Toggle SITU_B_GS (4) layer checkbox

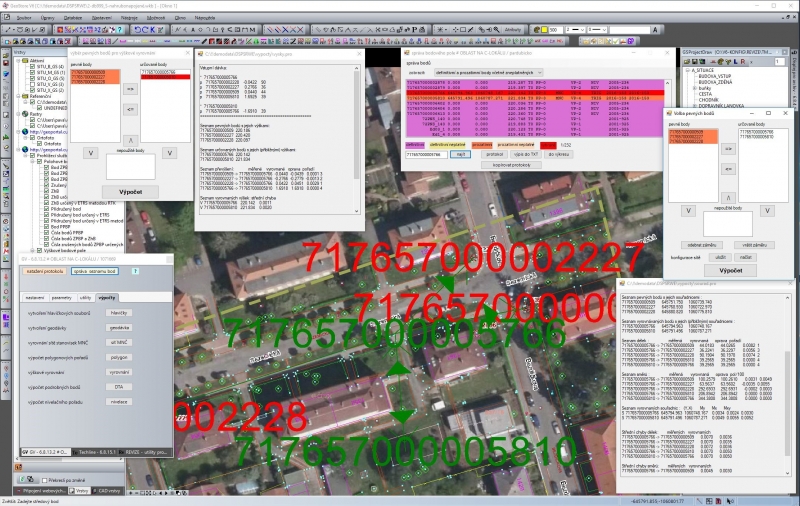tap(33, 66)
